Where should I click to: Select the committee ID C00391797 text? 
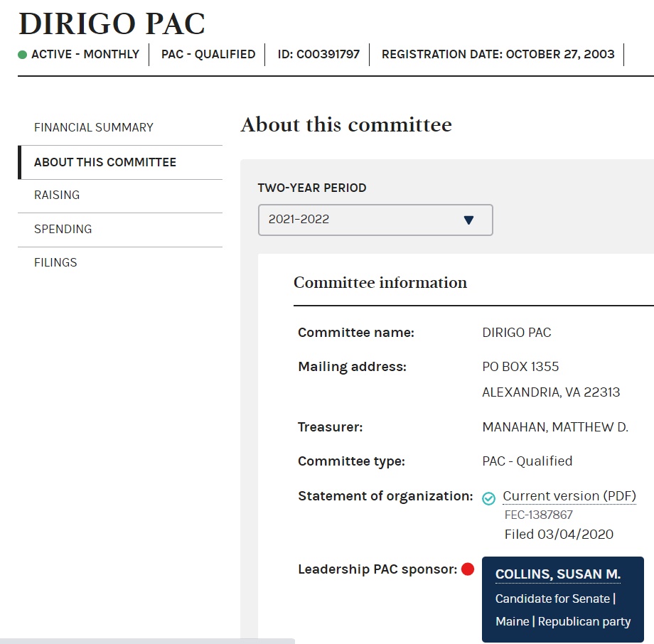click(318, 54)
